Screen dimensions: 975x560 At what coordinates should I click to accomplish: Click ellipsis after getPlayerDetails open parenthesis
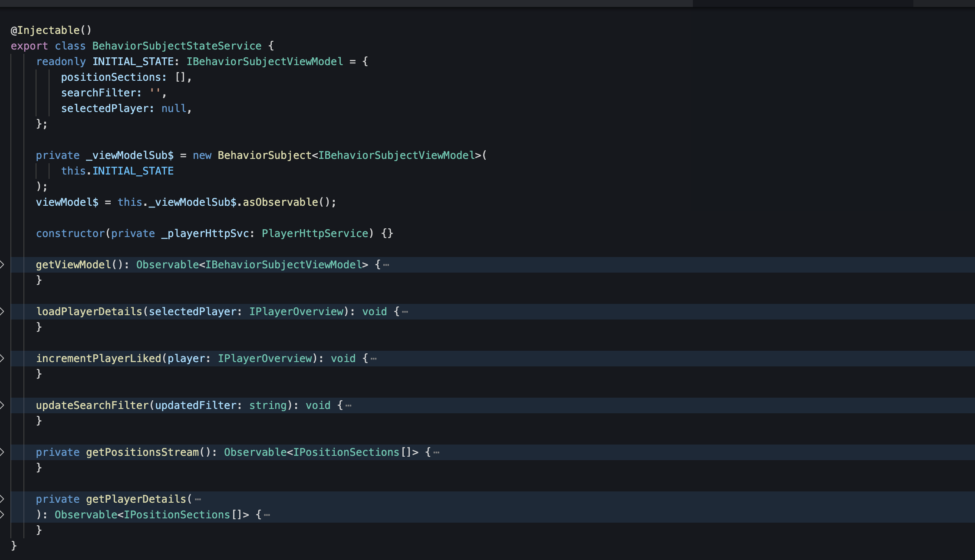coord(198,499)
